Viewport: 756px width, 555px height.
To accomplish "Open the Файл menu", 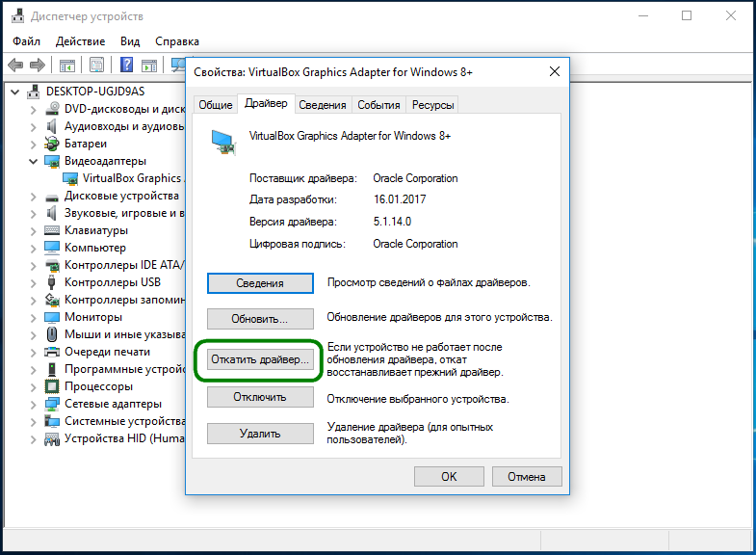I will (27, 41).
